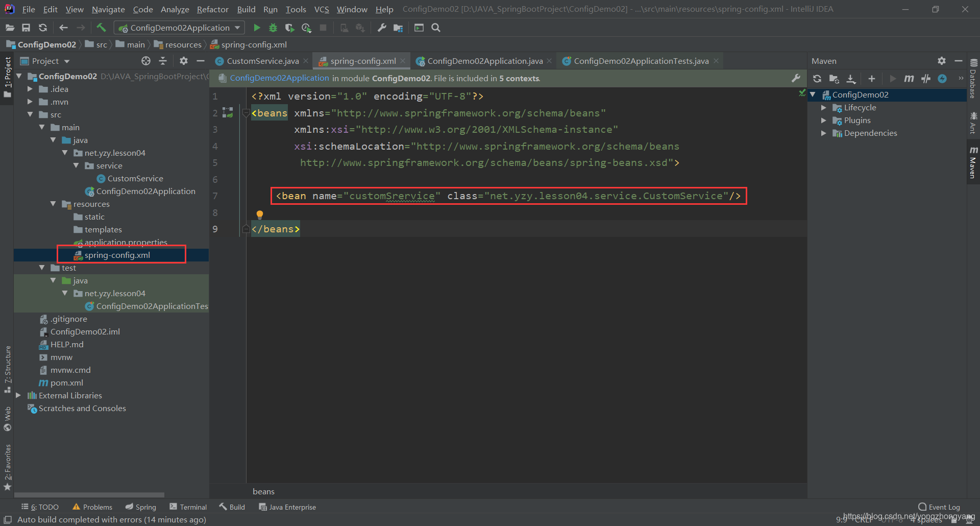Toggle Maven offline mode icon
980x526 pixels.
[x=926, y=79]
